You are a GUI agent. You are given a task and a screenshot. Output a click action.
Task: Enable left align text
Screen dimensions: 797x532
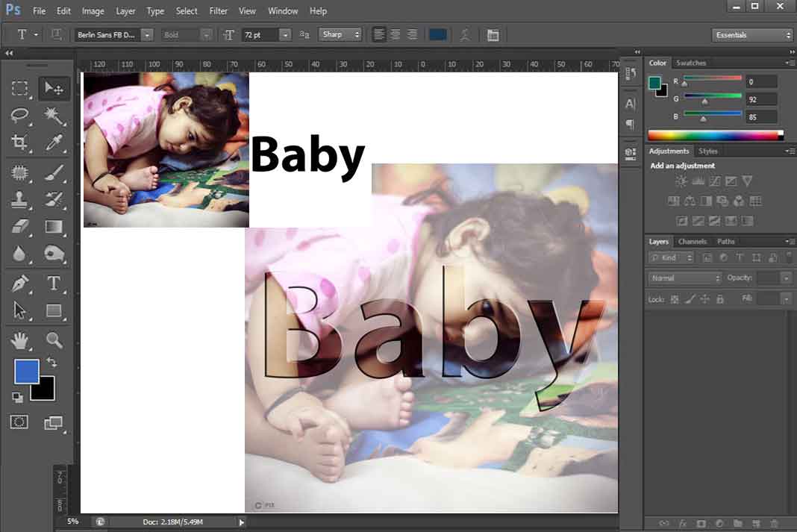click(x=378, y=34)
